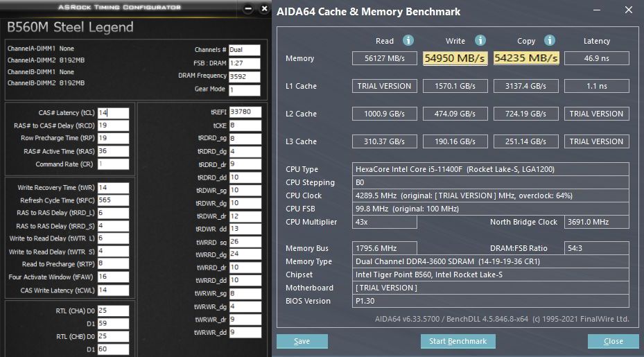Click the tRDRD_dg field
Screen dimensions: 644x357
coord(245,152)
